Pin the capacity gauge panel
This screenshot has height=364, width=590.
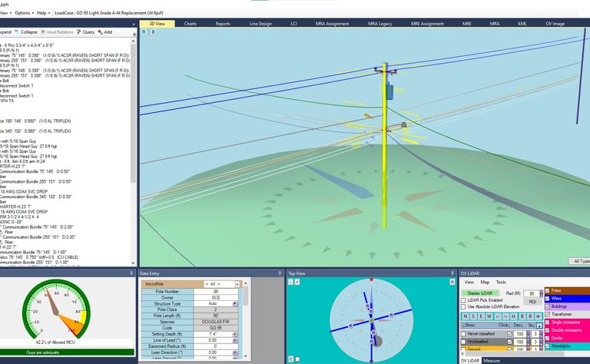tap(131, 273)
